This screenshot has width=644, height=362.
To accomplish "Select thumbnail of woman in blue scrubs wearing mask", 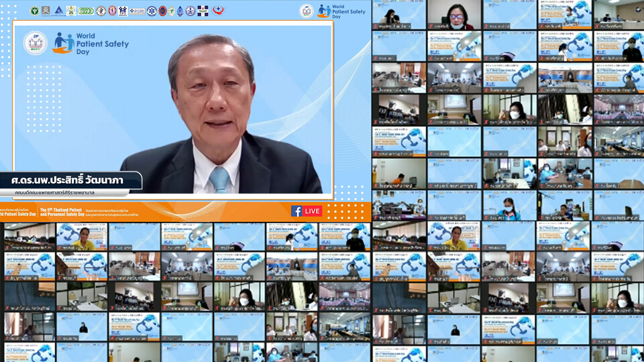I will [509, 206].
